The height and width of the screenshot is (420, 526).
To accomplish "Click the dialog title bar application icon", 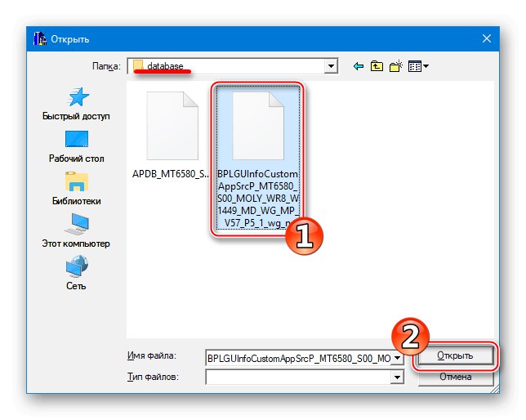I will 39,39.
